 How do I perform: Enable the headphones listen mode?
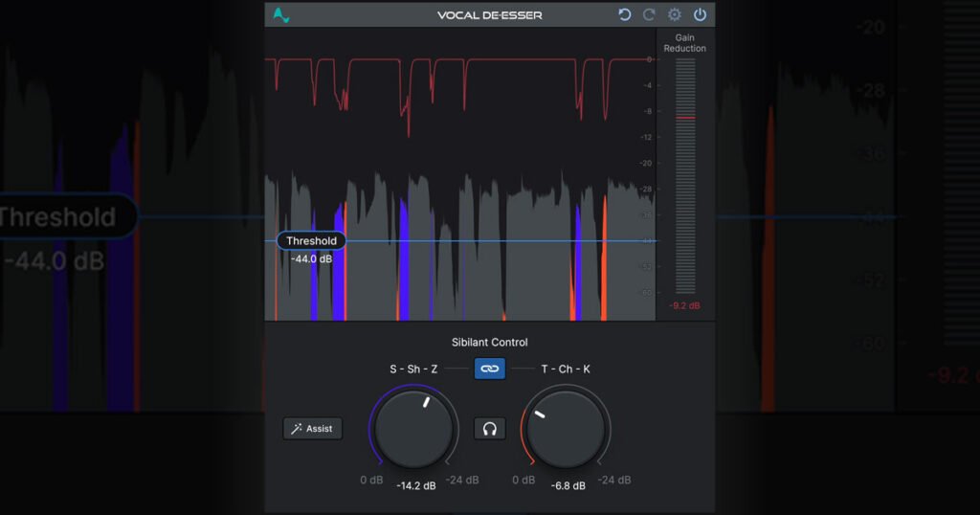489,429
